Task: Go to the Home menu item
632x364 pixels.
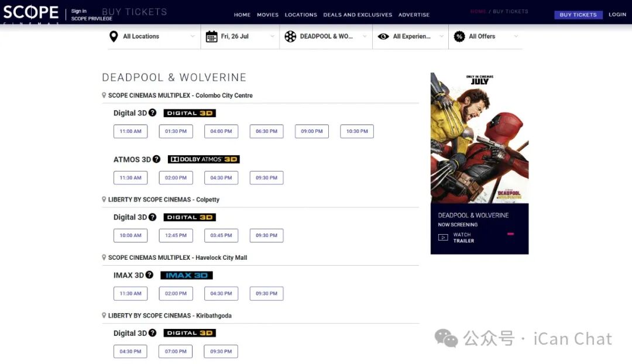Action: [x=242, y=15]
